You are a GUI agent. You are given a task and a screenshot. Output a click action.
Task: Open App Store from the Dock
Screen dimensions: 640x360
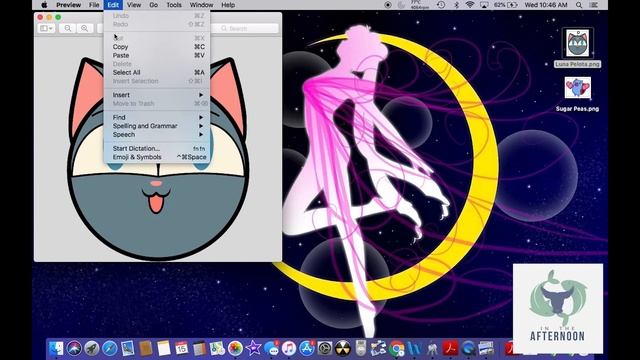point(307,348)
